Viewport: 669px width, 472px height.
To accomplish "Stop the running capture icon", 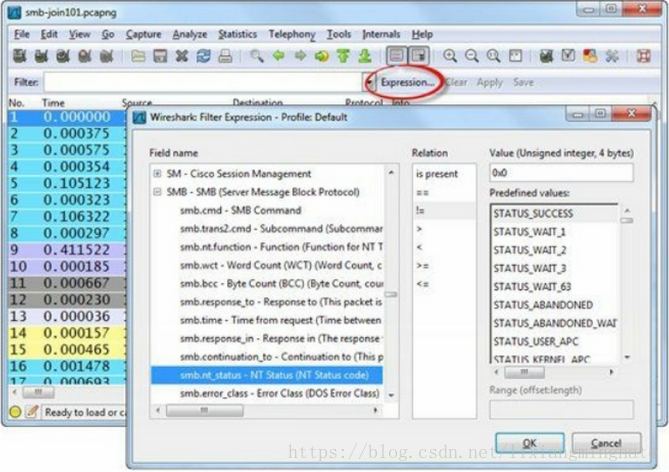I will point(85,56).
